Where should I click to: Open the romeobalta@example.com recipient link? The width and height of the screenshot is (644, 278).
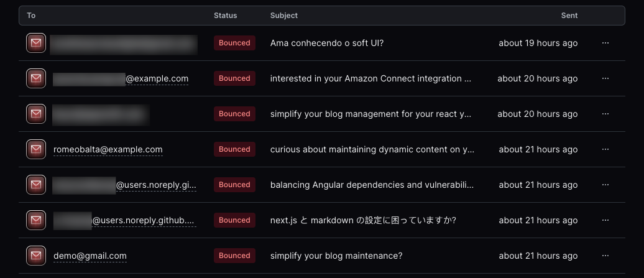[108, 149]
